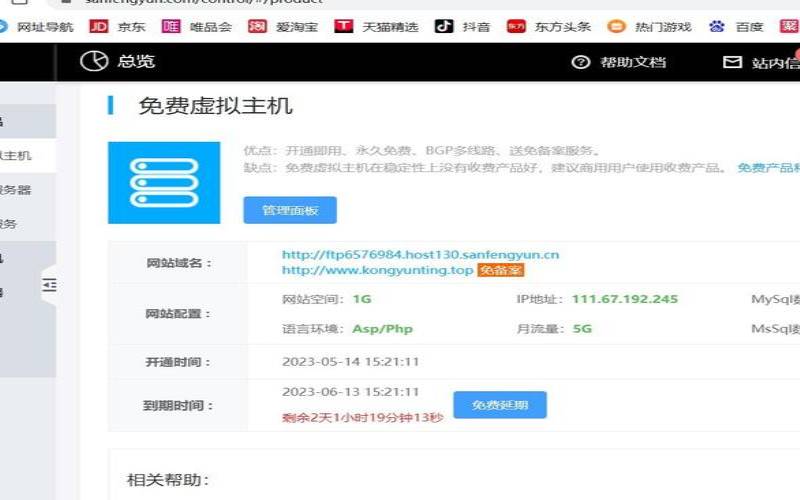Click the red remaining time text
This screenshot has width=800, height=500.
point(363,417)
